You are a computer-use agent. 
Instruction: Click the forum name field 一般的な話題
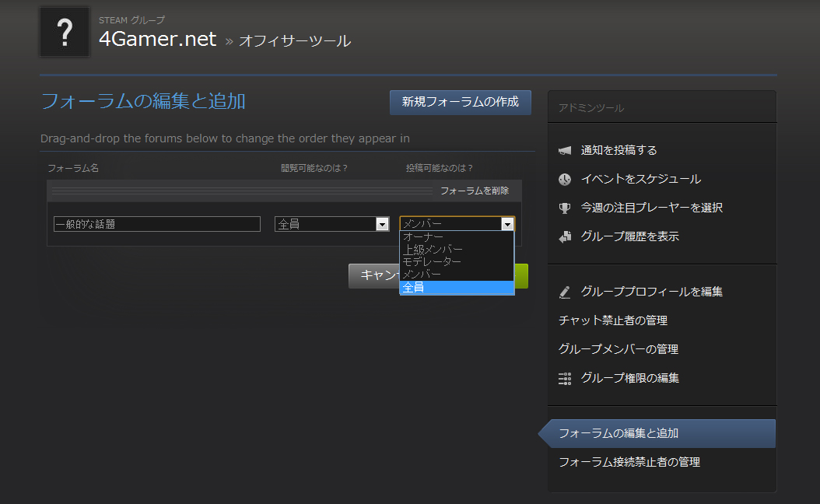tap(156, 224)
